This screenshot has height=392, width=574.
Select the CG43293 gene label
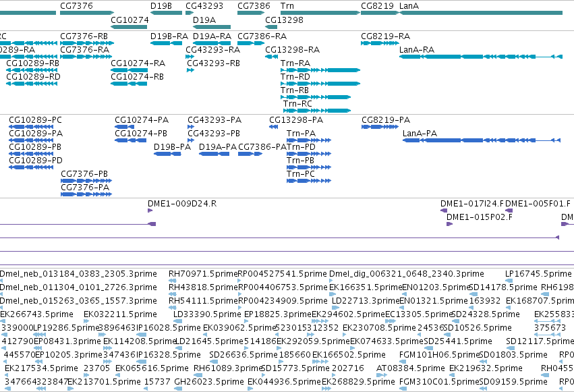pyautogui.click(x=204, y=6)
